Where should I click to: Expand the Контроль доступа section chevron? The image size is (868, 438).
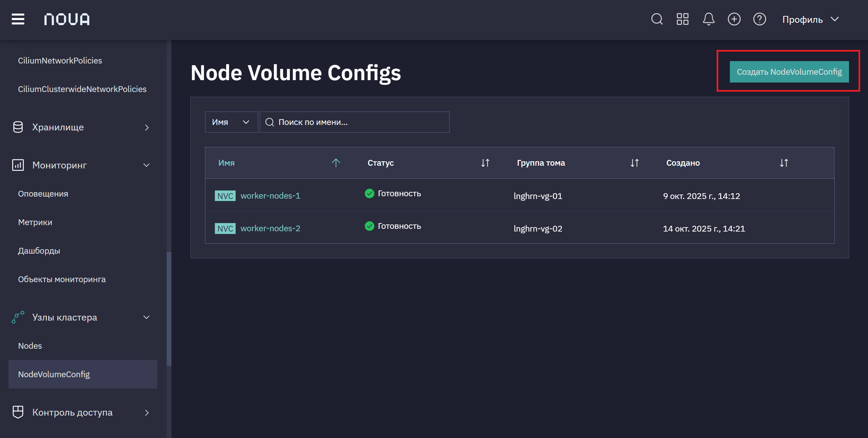coord(147,413)
